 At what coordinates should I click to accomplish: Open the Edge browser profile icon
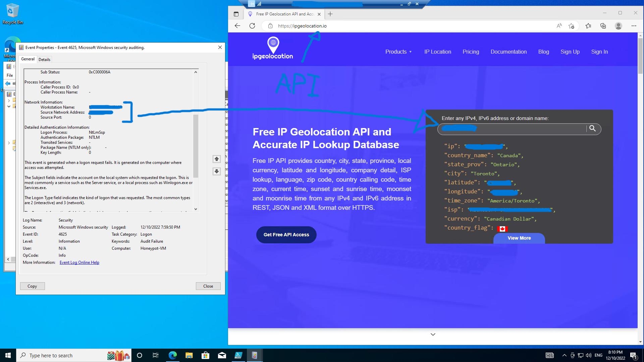[619, 26]
